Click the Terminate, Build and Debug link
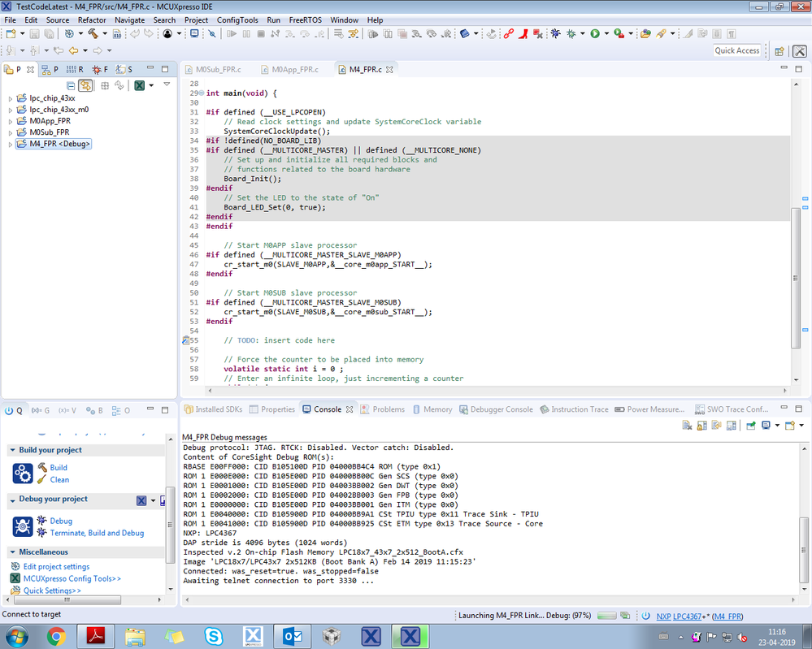The image size is (812, 649). (x=97, y=533)
